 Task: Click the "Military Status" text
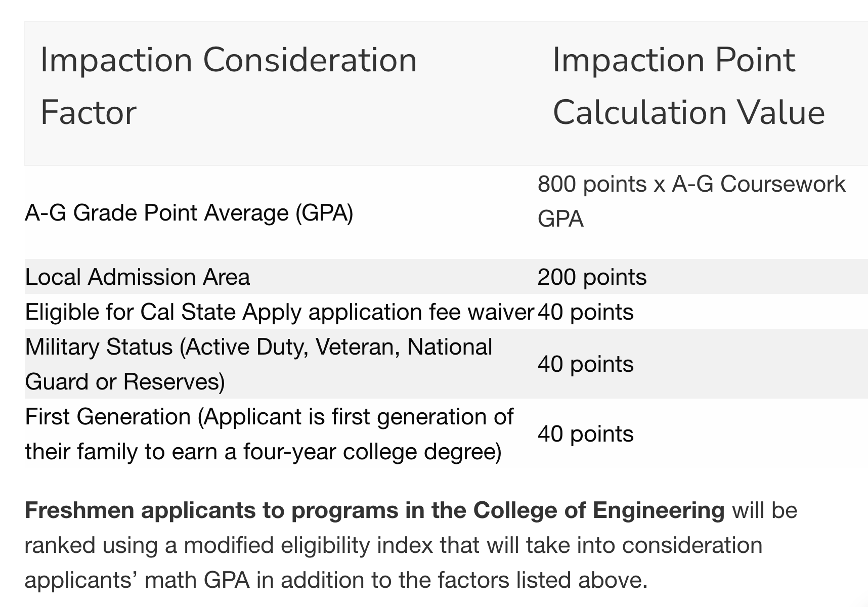coord(99,347)
